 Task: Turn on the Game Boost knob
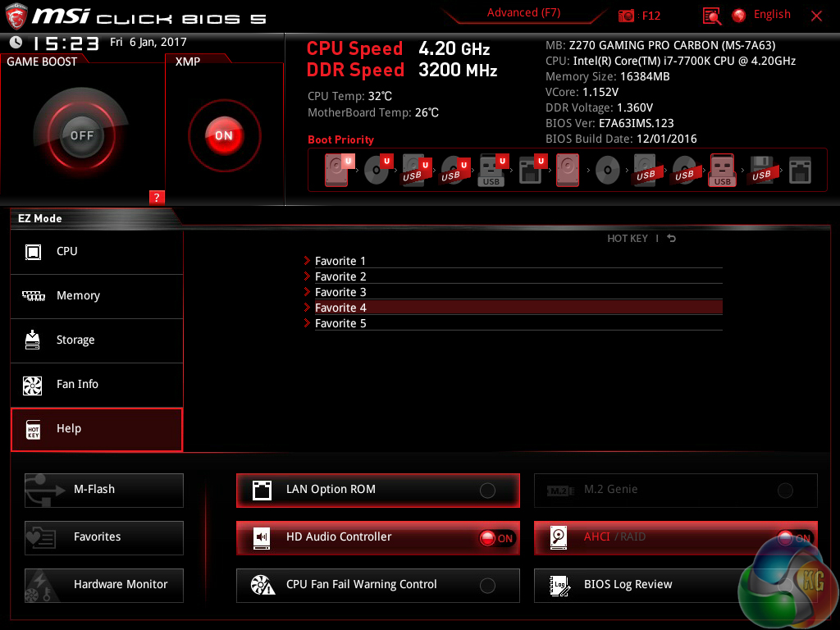(x=81, y=135)
